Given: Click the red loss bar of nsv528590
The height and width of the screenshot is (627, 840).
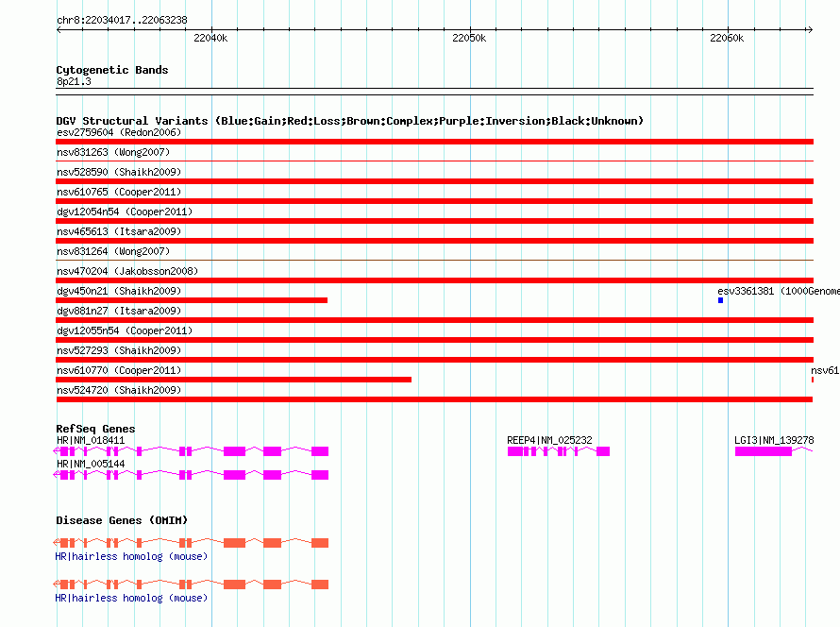Looking at the screenshot, I should tap(434, 181).
